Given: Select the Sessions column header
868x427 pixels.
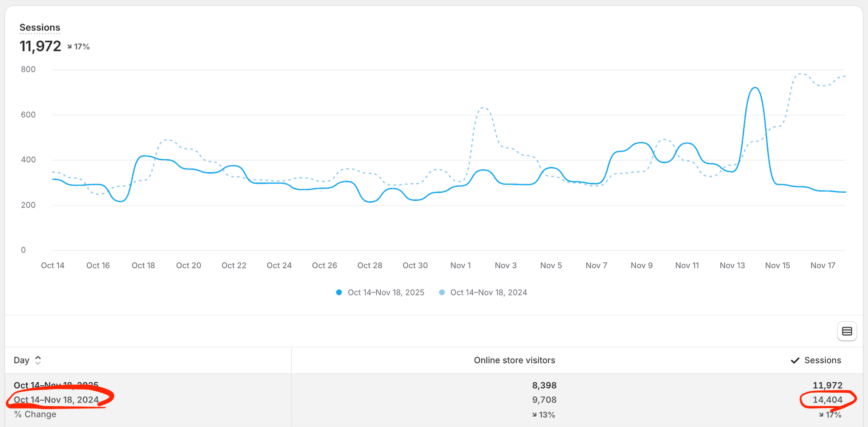Looking at the screenshot, I should tap(823, 360).
